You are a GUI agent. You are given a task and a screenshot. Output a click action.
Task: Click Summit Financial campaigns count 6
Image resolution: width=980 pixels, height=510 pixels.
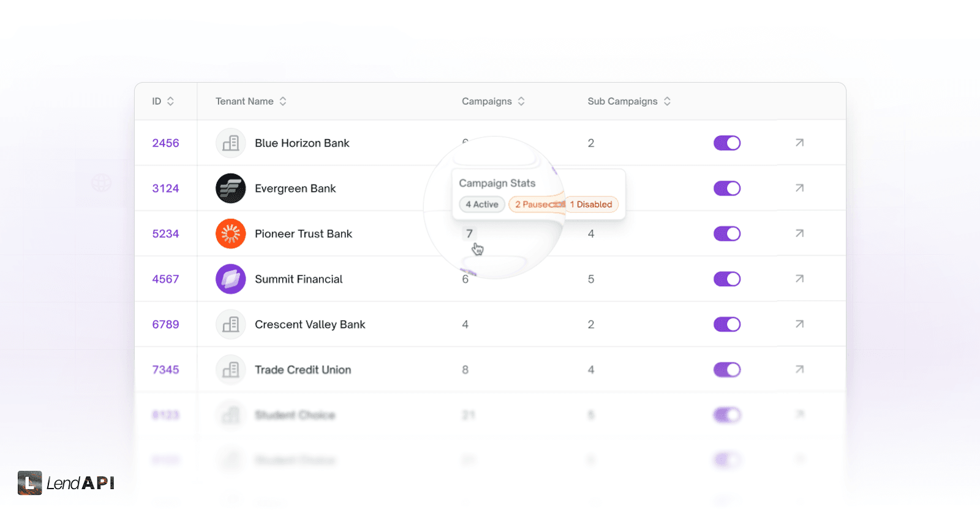(x=466, y=279)
